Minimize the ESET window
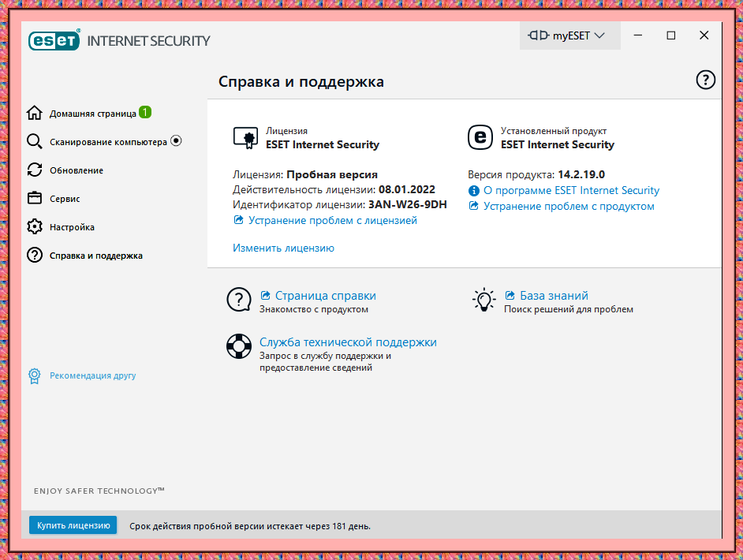The width and height of the screenshot is (743, 560). [x=638, y=35]
